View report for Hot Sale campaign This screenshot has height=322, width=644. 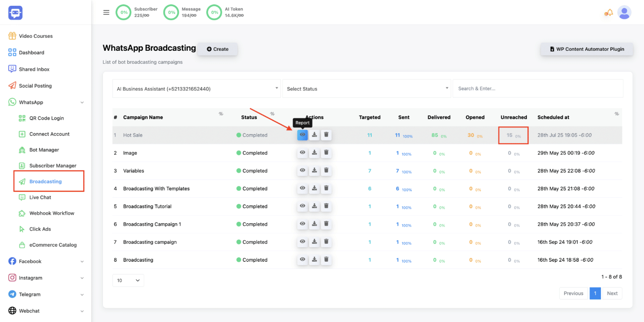click(302, 135)
